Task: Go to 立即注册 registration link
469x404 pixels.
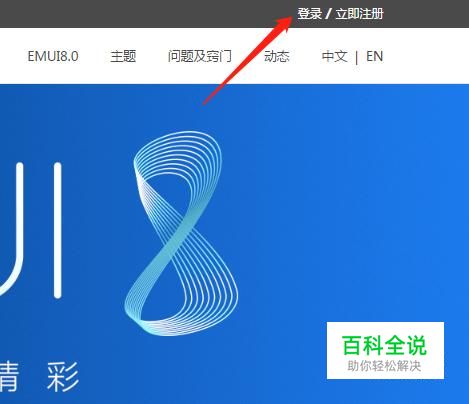Action: point(359,14)
